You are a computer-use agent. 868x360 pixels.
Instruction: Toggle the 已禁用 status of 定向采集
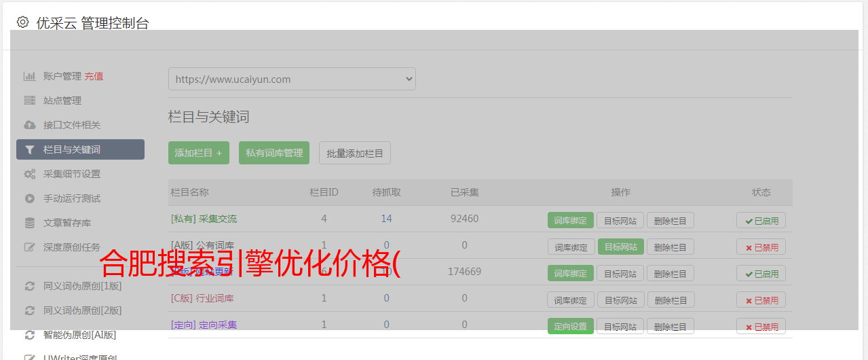(761, 326)
